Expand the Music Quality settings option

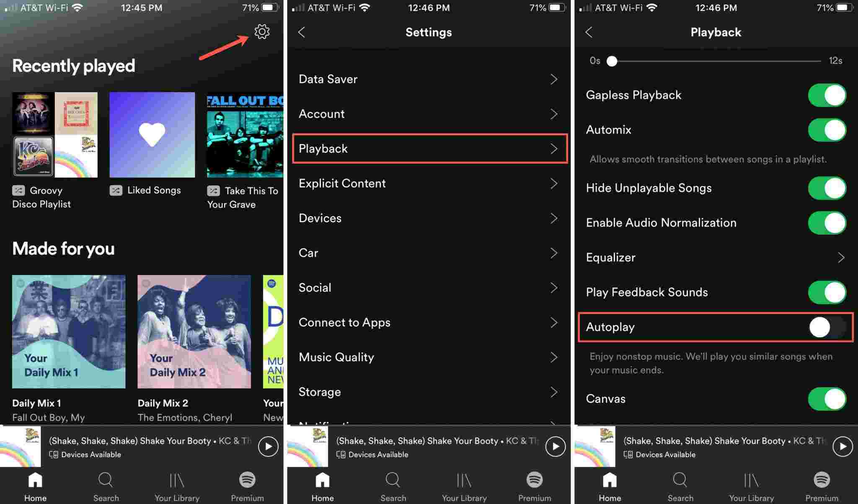pyautogui.click(x=429, y=357)
